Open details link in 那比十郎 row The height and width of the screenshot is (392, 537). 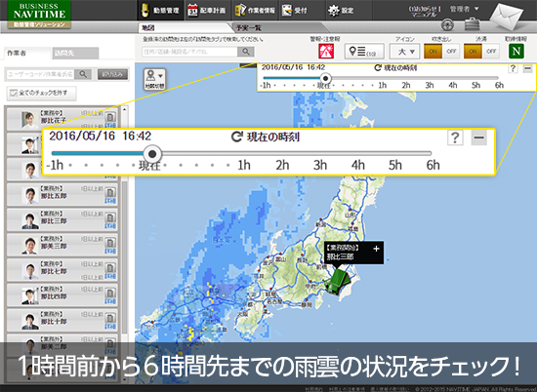(110, 327)
